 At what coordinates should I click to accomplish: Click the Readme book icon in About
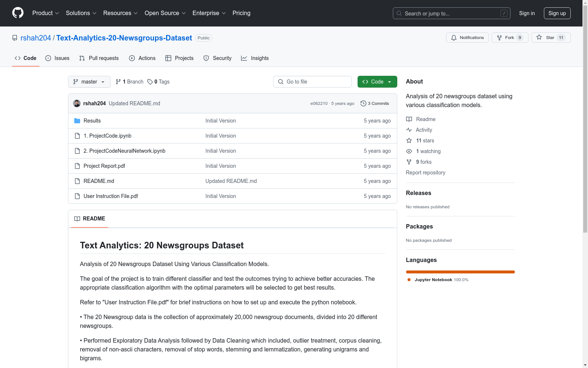409,119
